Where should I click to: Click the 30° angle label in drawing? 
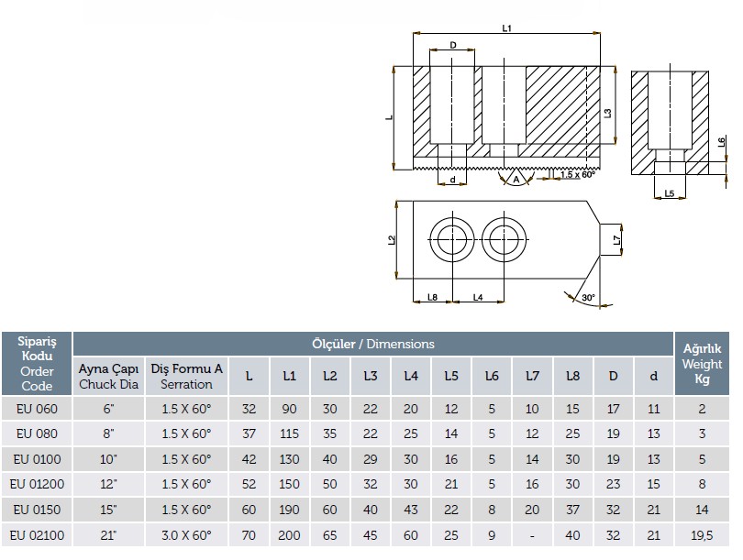pyautogui.click(x=587, y=298)
